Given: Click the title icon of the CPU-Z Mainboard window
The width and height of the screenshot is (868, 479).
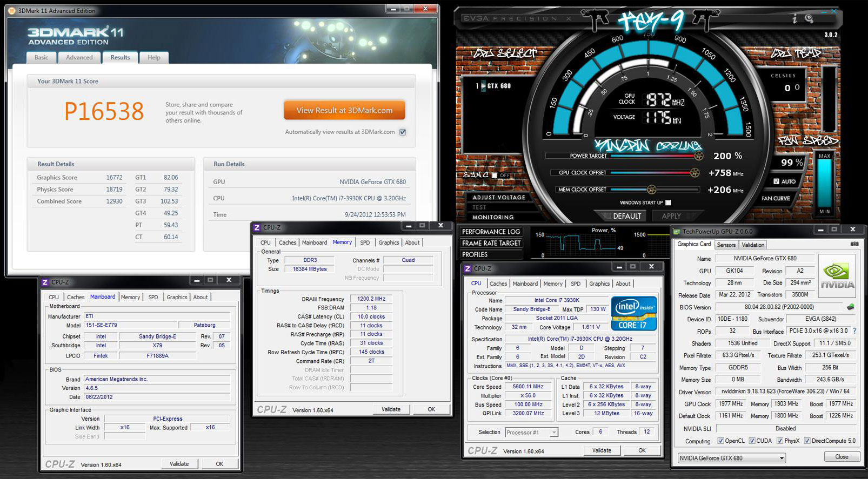Looking at the screenshot, I should (x=45, y=282).
